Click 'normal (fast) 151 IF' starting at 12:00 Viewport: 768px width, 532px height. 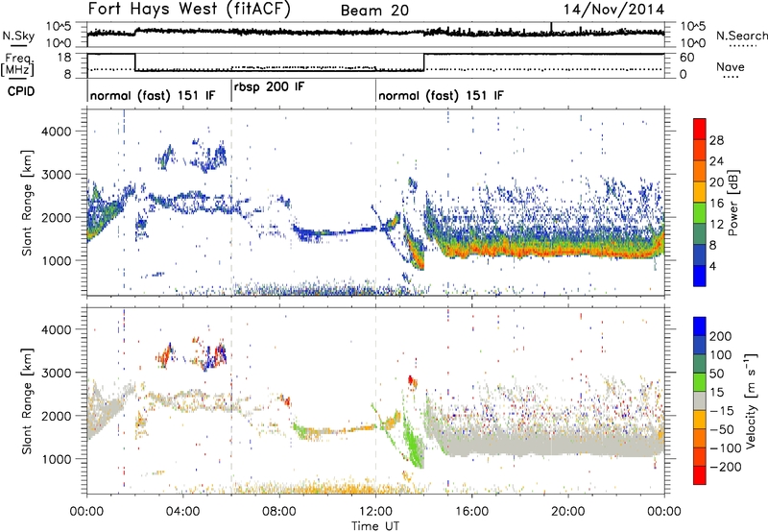tap(441, 96)
